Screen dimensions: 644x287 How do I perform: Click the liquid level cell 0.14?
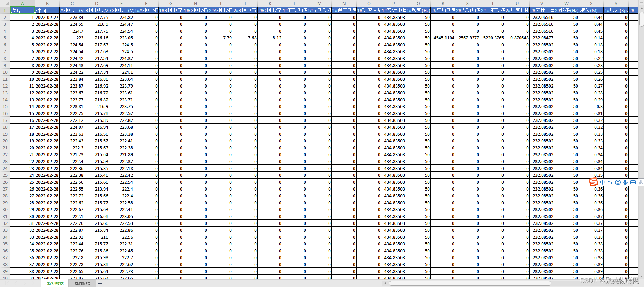click(591, 38)
